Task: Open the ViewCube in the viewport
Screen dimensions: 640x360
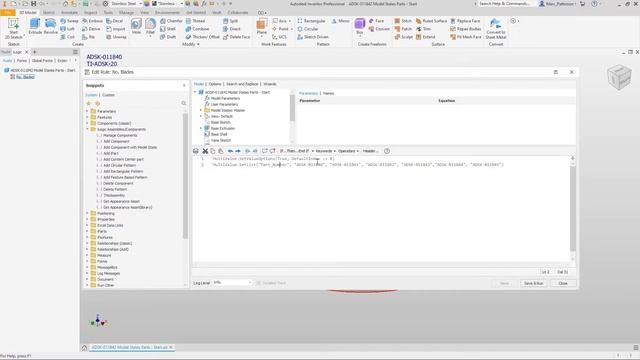Action: click(619, 77)
